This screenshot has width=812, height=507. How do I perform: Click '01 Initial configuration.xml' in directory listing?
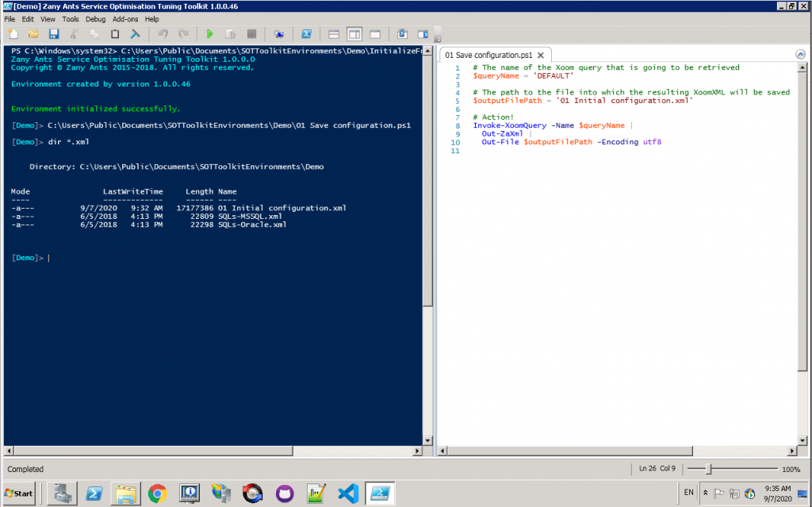pos(282,208)
